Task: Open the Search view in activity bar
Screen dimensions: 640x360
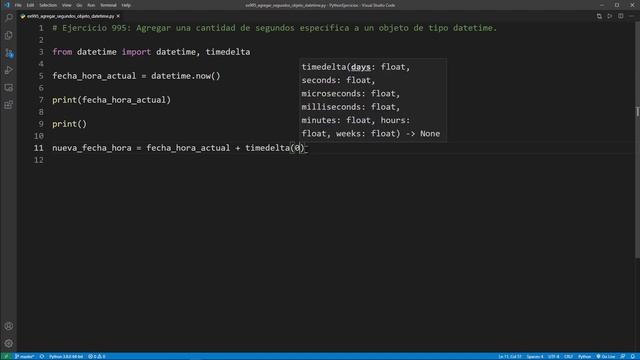Action: (x=9, y=18)
